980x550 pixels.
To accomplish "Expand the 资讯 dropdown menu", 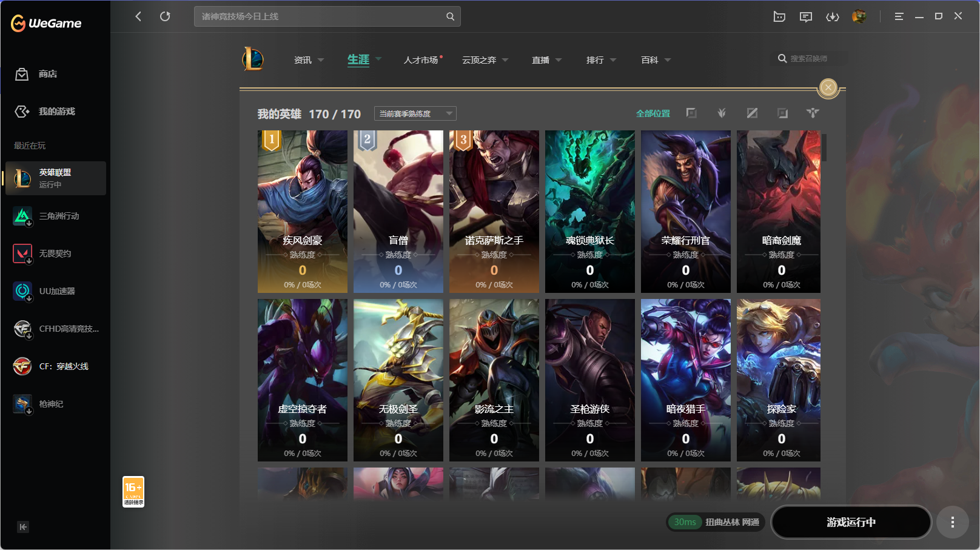I will tap(321, 60).
